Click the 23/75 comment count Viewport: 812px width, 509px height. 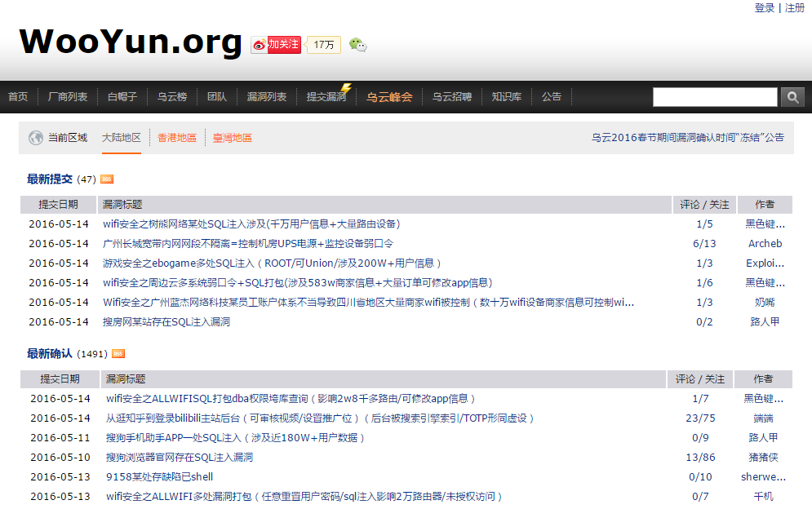(x=700, y=418)
